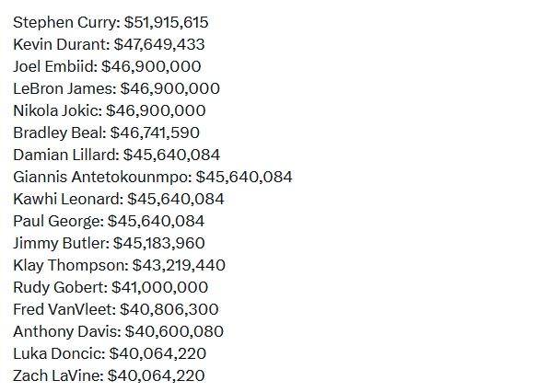Click the Stephen Curry salary line
This screenshot has width=548, height=392.
111,22
